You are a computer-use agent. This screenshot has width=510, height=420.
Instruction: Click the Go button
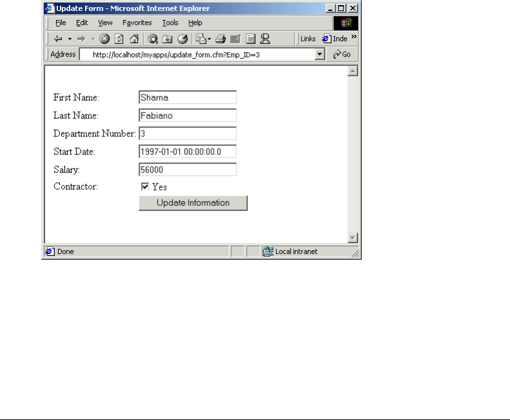[342, 54]
